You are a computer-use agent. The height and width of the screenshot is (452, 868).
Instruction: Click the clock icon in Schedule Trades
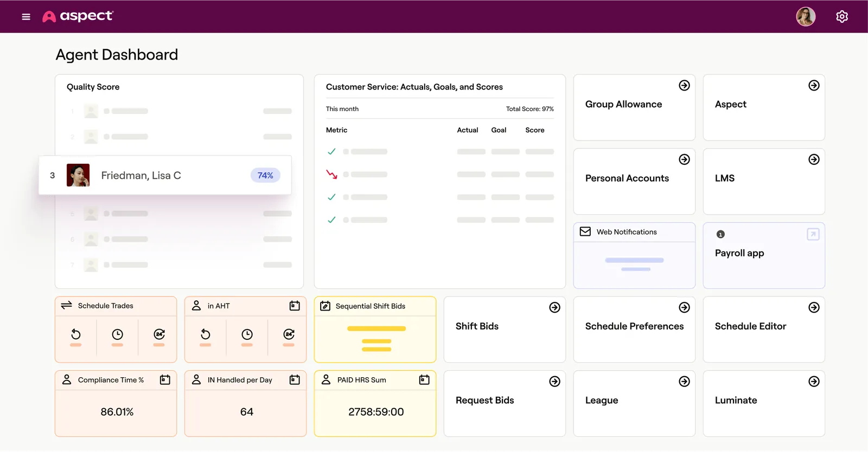117,334
